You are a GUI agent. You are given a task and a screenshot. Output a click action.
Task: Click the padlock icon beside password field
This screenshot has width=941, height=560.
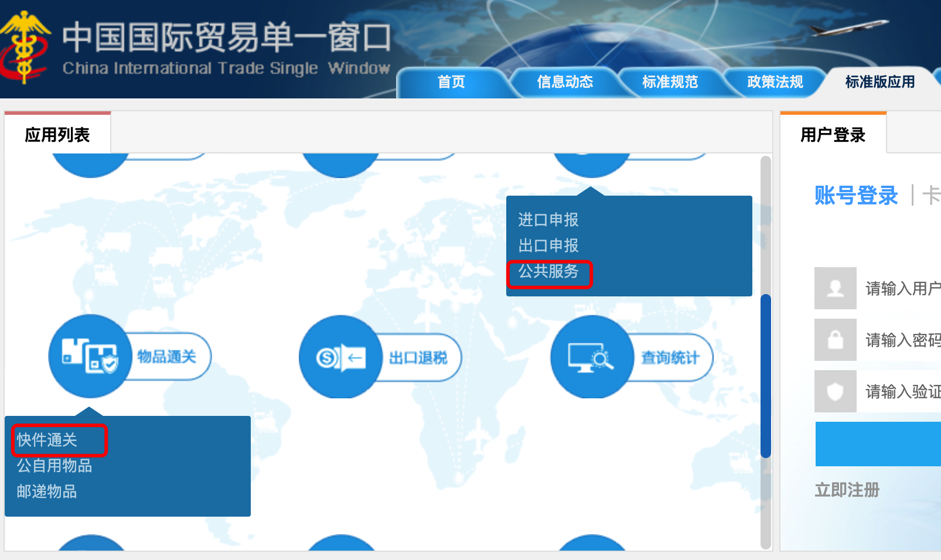(836, 340)
